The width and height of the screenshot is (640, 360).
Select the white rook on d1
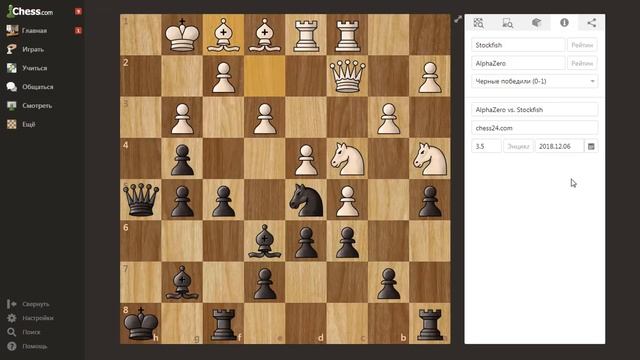tap(306, 35)
